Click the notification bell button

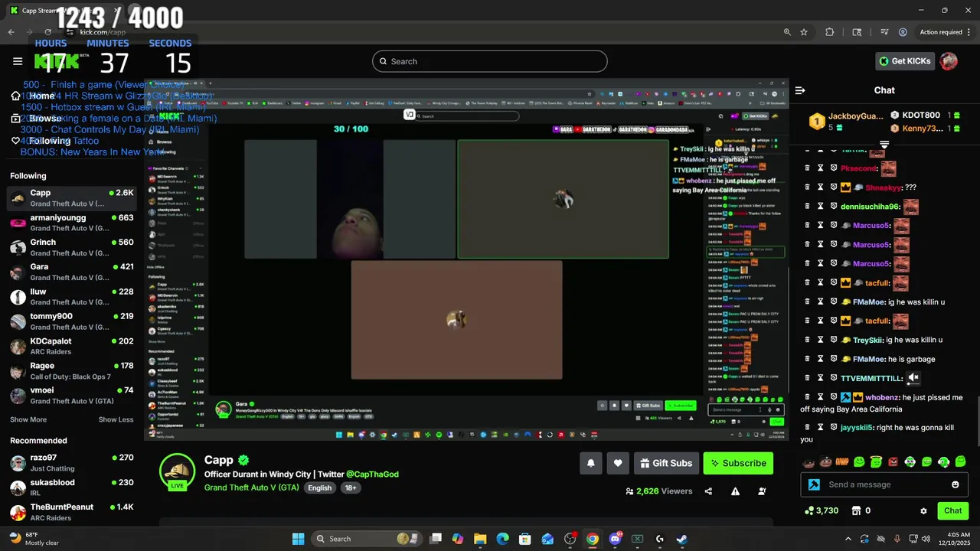click(591, 463)
